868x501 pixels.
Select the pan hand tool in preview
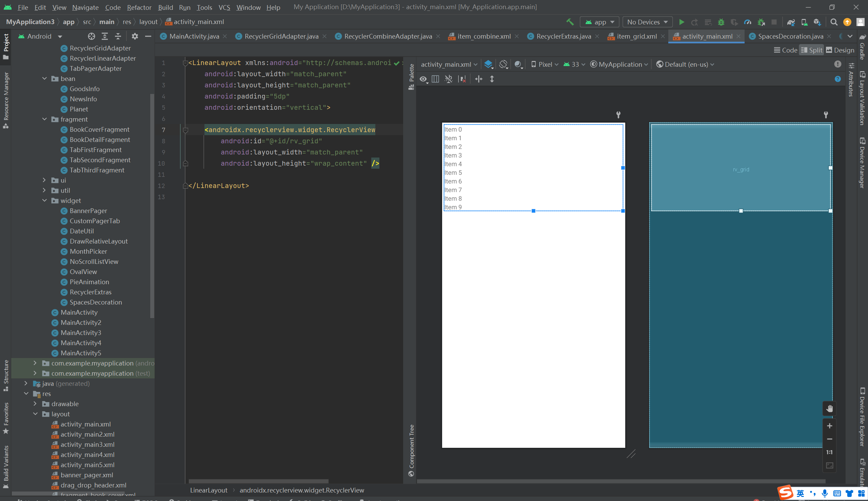[x=829, y=409]
